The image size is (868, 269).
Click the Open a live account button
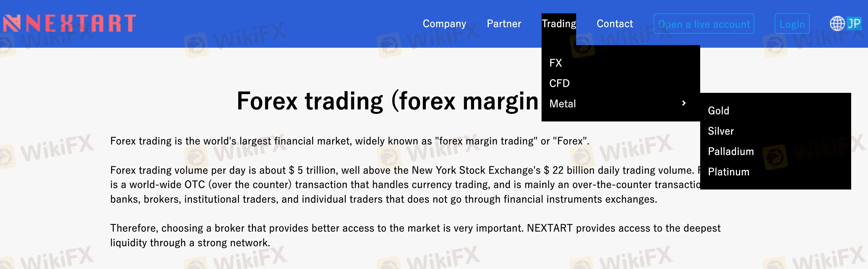coord(704,24)
